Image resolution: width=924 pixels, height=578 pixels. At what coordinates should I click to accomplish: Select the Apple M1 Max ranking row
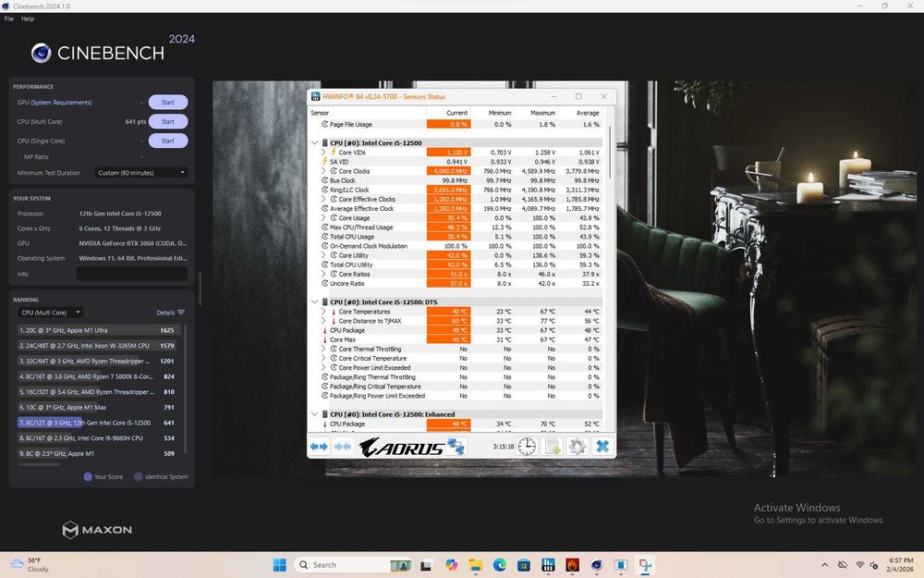[x=97, y=408]
